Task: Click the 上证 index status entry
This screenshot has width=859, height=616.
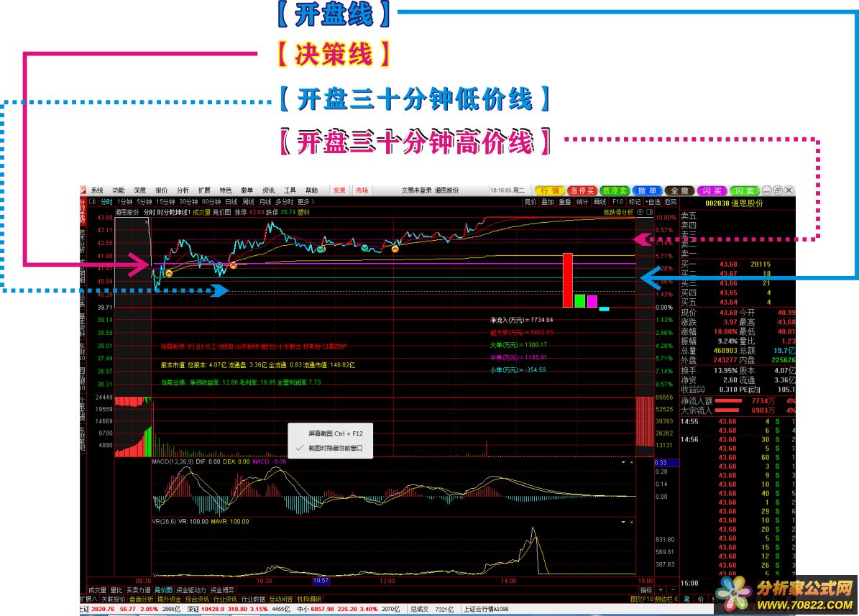Action: click(130, 609)
